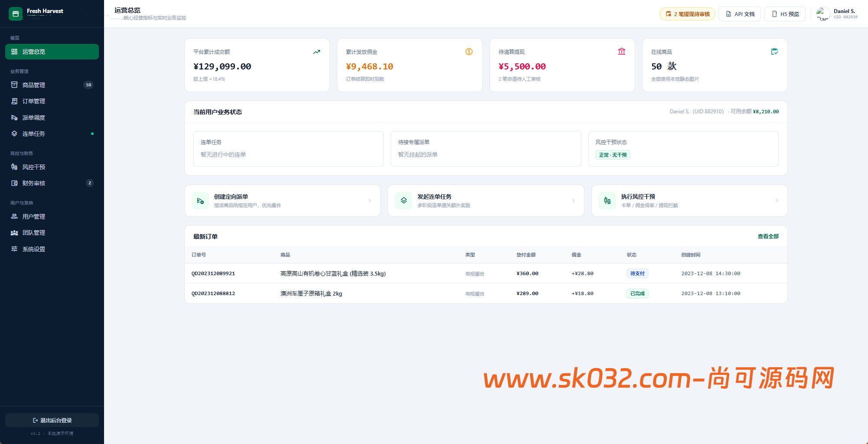Click the ¥8,210.00 balance value
Viewport: 868px width, 444px height.
point(766,112)
